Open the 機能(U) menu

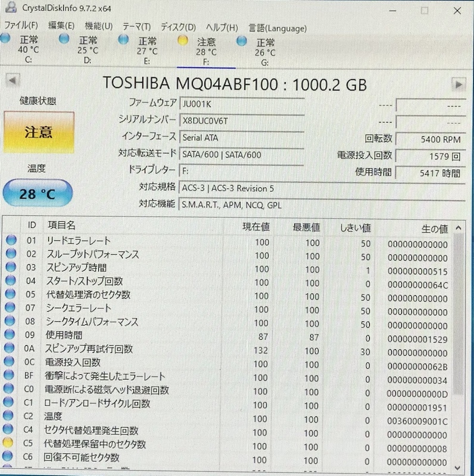[x=98, y=26]
